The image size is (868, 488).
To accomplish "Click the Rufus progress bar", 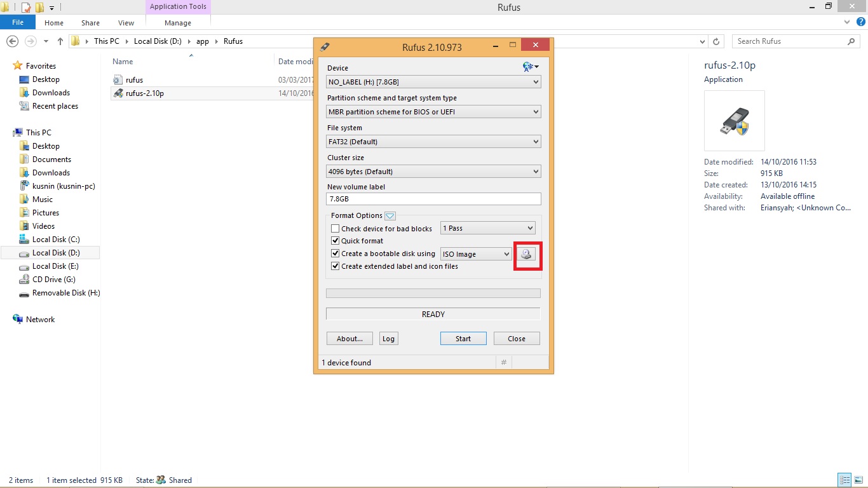I will point(433,294).
